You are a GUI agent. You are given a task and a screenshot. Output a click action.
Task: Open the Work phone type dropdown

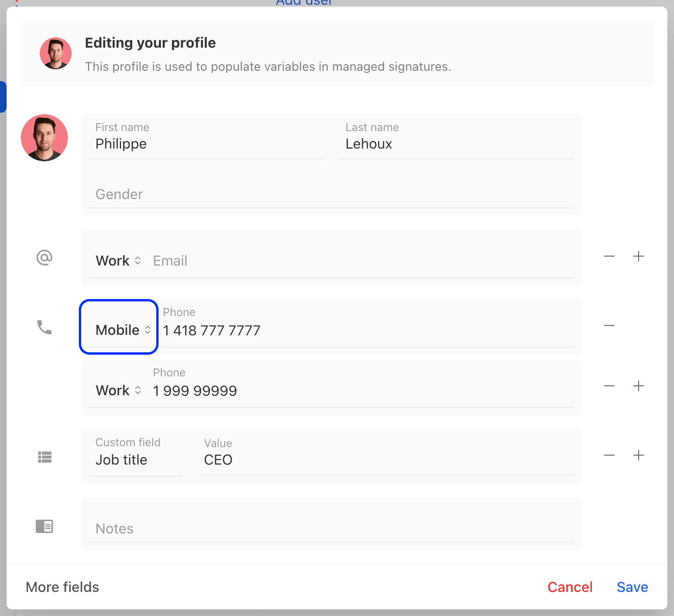(118, 390)
